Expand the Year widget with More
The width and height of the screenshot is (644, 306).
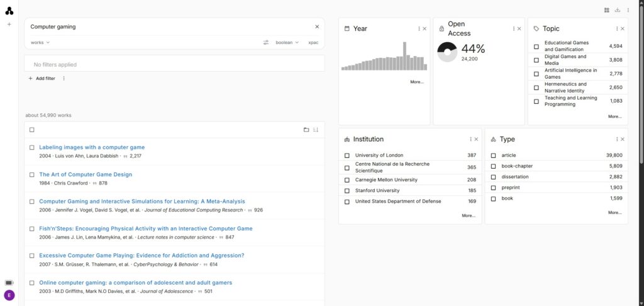pos(417,82)
